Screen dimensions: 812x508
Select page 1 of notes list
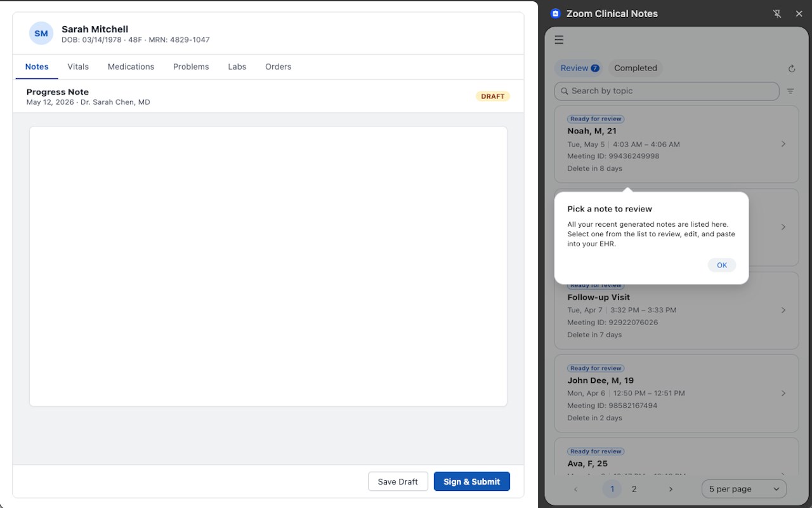tap(612, 489)
